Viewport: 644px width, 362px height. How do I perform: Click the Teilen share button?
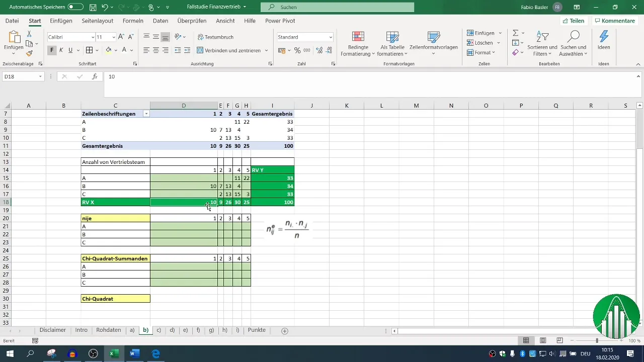tap(574, 21)
